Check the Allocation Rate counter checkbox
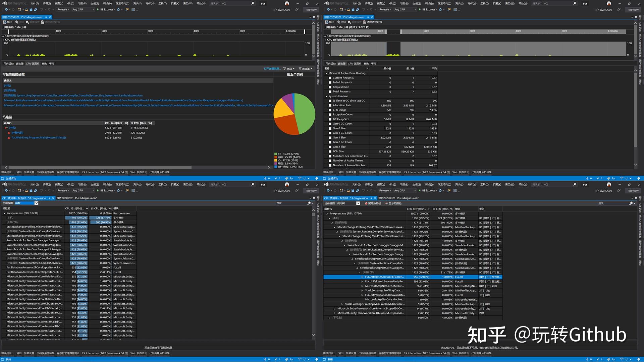The image size is (644, 362). tap(330, 105)
